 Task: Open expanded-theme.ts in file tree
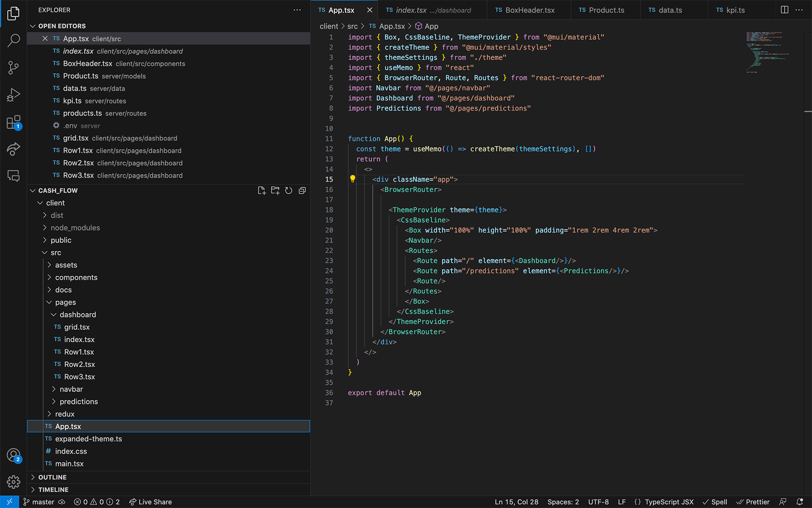169,439
